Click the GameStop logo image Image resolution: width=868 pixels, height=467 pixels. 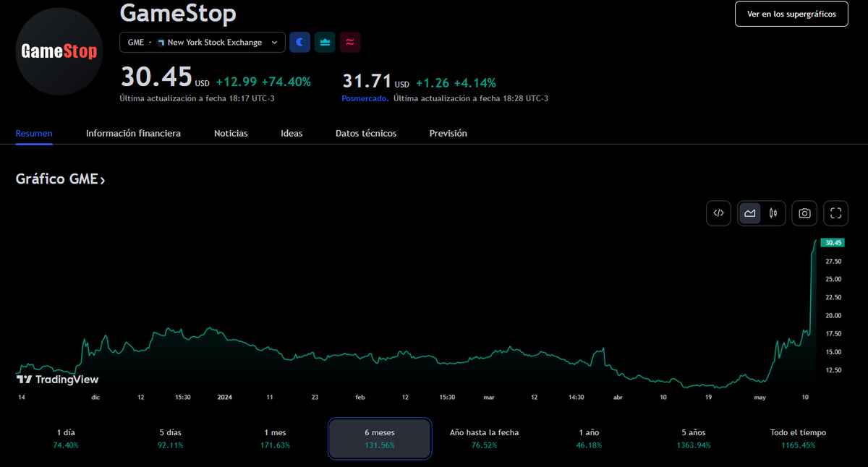click(x=59, y=52)
